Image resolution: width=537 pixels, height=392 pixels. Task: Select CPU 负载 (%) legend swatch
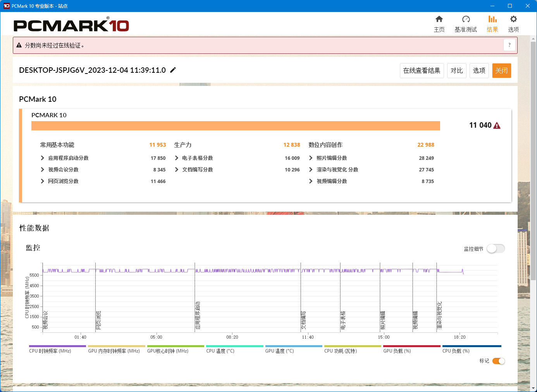pyautogui.click(x=472, y=346)
